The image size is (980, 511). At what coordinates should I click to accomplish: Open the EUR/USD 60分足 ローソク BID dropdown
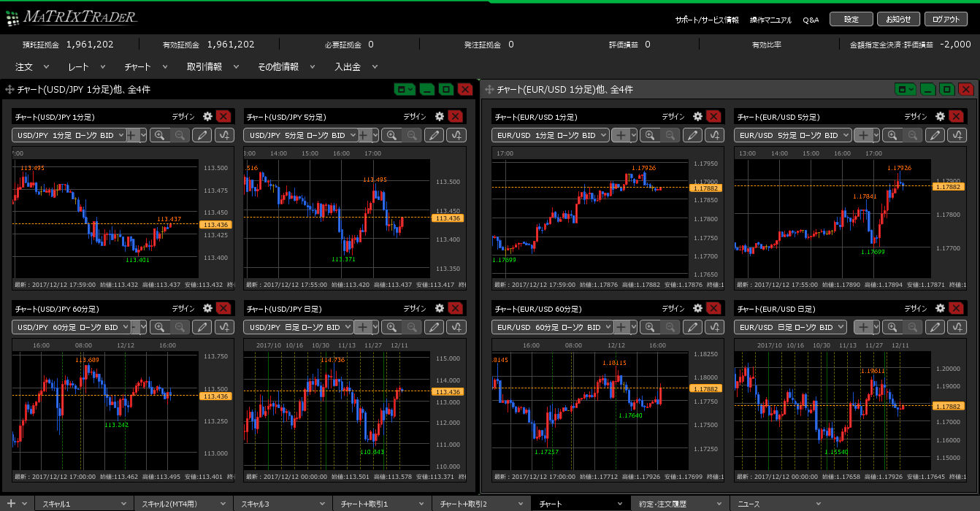click(551, 327)
